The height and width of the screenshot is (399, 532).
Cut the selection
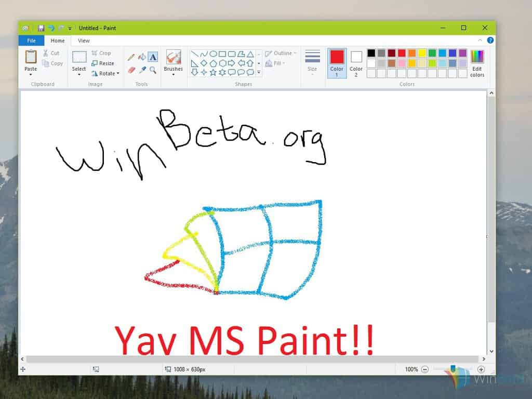[x=51, y=53]
